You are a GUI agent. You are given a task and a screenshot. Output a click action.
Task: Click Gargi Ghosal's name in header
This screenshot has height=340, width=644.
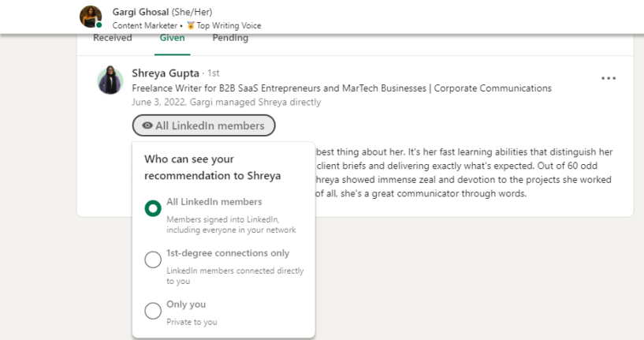[x=140, y=12]
